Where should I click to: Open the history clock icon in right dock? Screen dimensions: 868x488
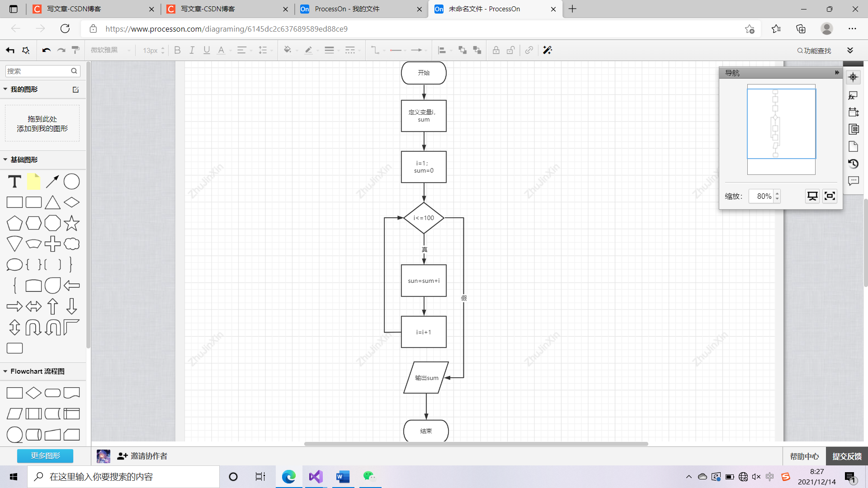[x=853, y=164]
